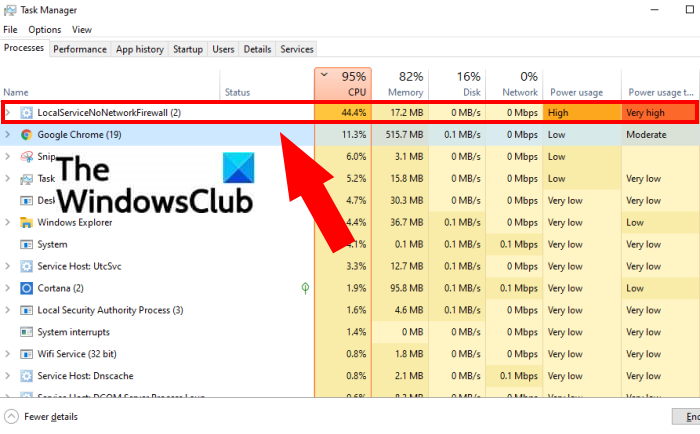Expand the Task Manager process row

point(7,178)
